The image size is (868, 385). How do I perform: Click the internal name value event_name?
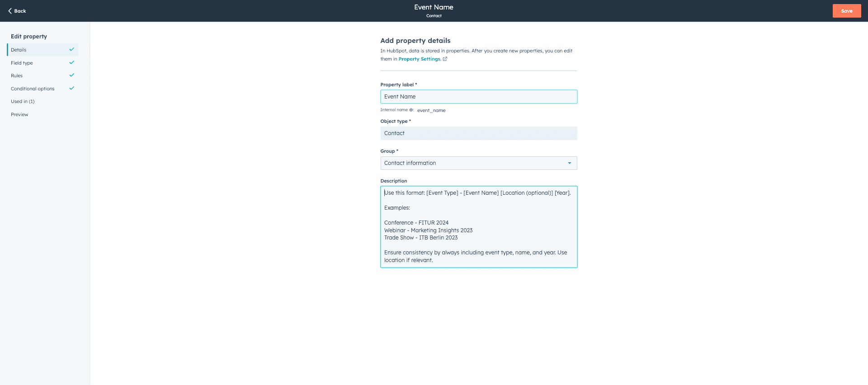[431, 110]
